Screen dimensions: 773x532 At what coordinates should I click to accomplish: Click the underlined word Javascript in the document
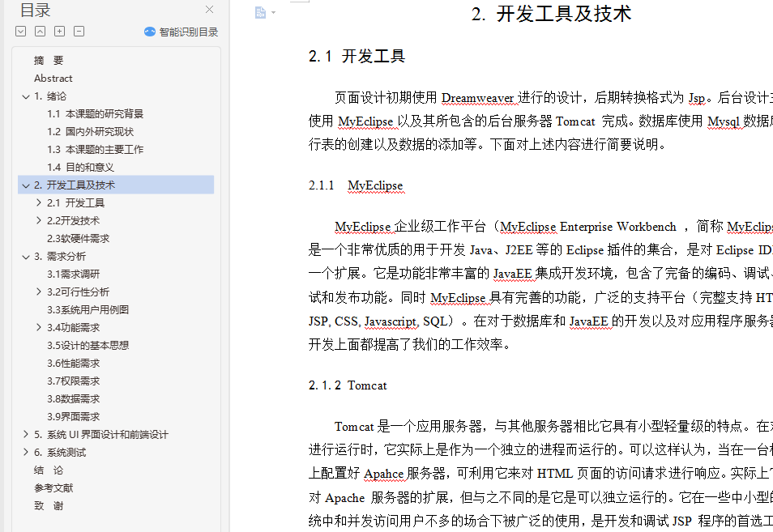click(x=391, y=321)
